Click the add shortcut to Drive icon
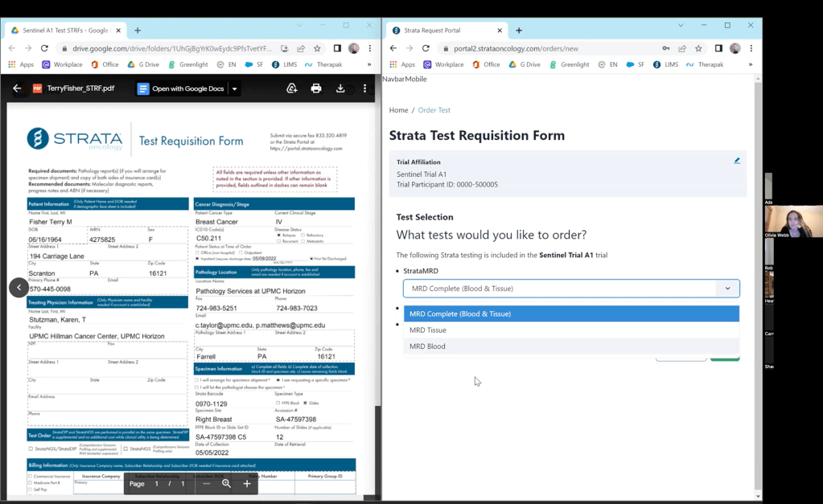Screen dimensions: 823x504 (292, 88)
